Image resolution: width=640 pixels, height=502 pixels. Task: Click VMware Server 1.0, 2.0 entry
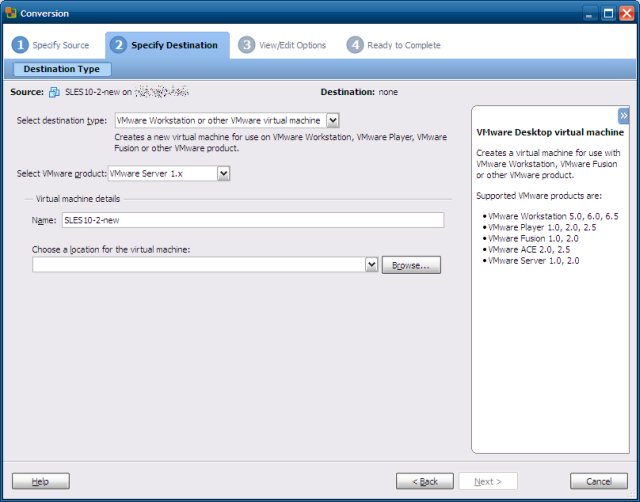click(x=533, y=260)
